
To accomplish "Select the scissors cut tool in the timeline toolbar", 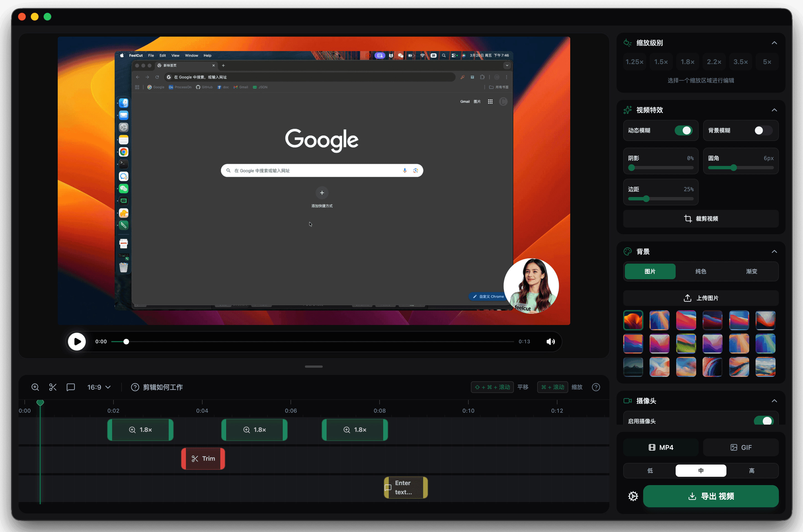I will tap(53, 387).
